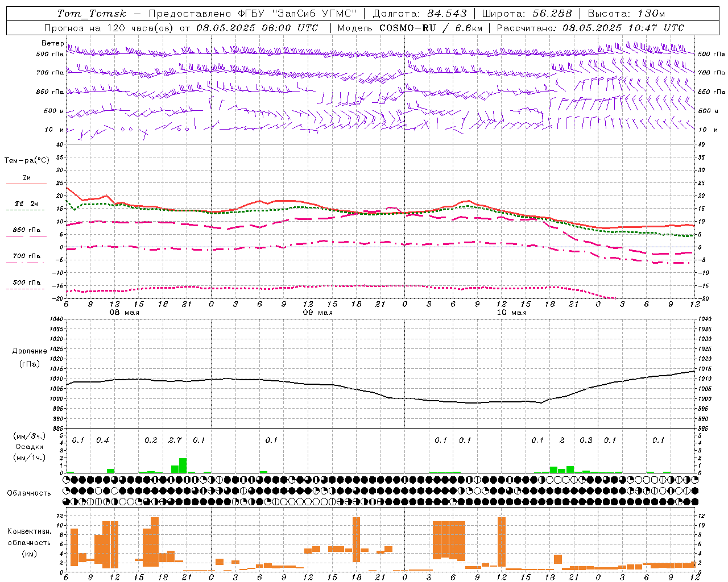Click the pink dotted 500 гПа temperature legend line
The image size is (728, 582).
tap(25, 289)
